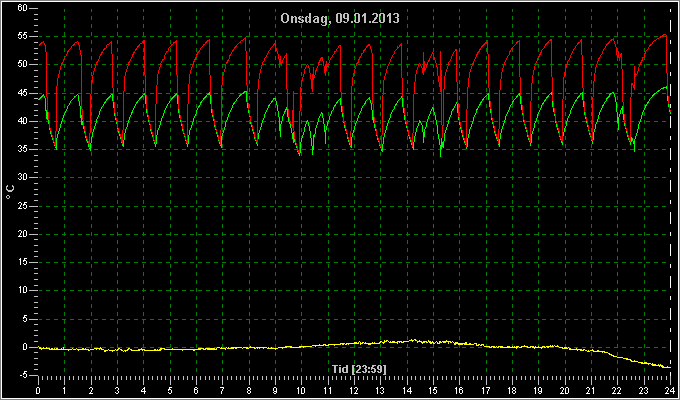Click the chart title Onsdag, 09.01.2013
The height and width of the screenshot is (400, 680).
click(340, 19)
